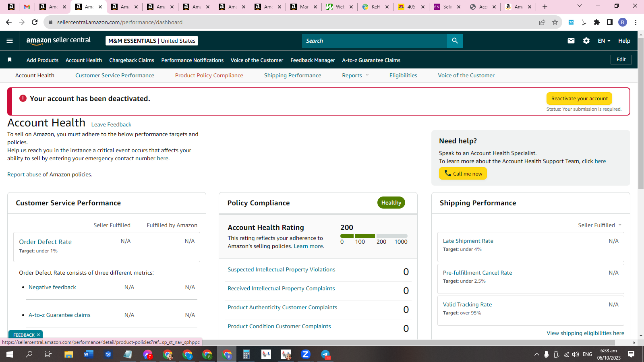The width and height of the screenshot is (644, 362).
Task: Click the Account Health Rating progress bar
Action: pyautogui.click(x=374, y=236)
